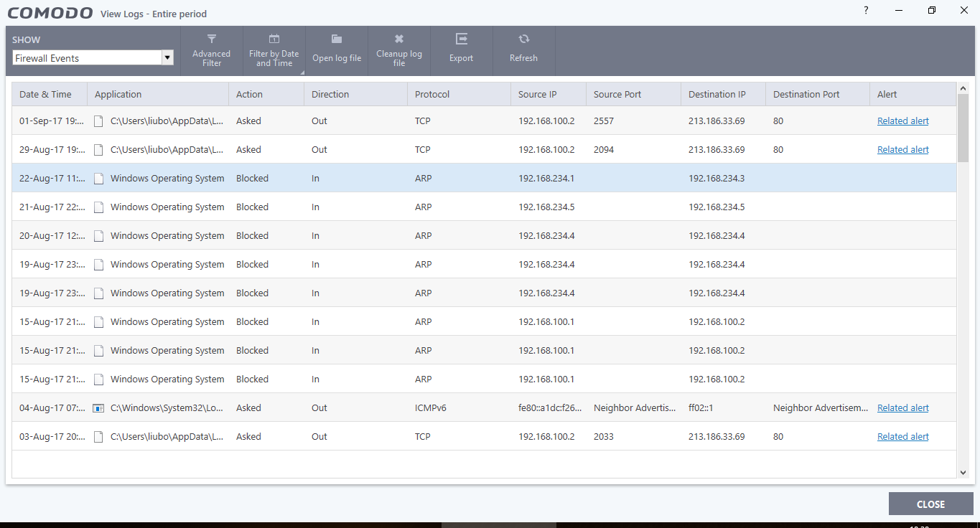Select source IP fe80::a1dc:f26 cell
Image resolution: width=980 pixels, height=528 pixels.
[x=549, y=408]
